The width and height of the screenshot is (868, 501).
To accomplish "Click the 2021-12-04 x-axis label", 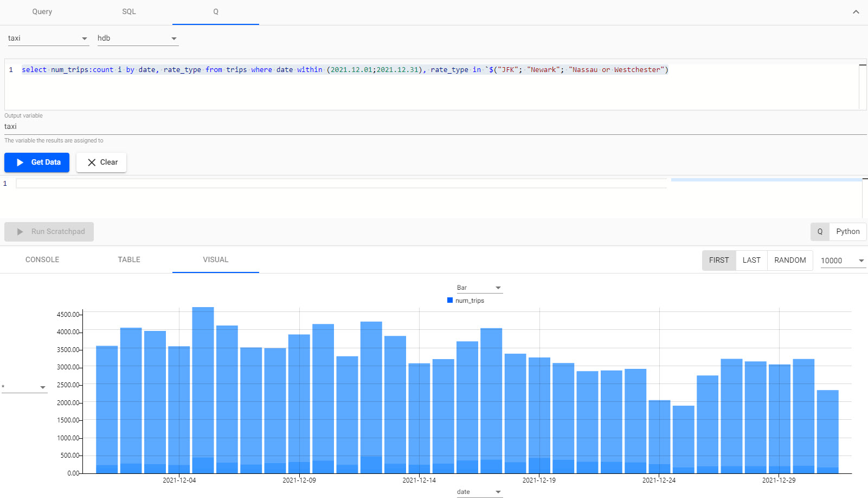I will click(179, 480).
